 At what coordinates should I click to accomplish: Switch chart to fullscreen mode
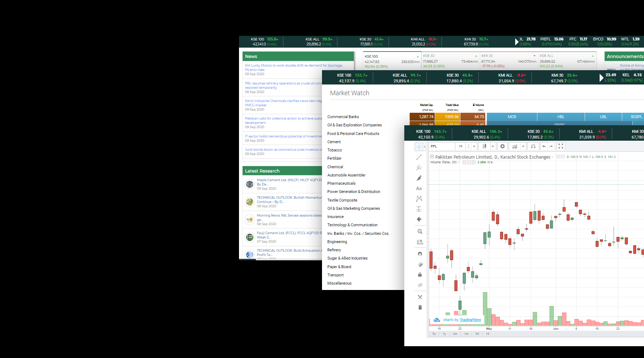coord(561,146)
